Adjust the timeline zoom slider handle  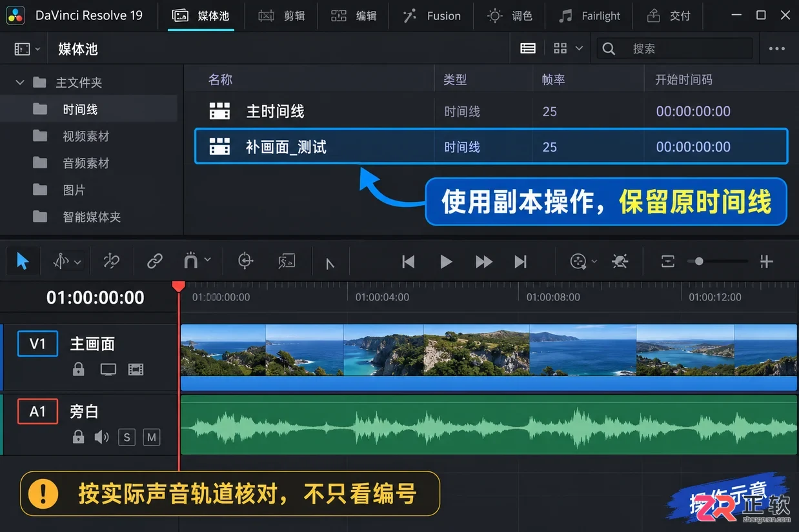point(699,261)
